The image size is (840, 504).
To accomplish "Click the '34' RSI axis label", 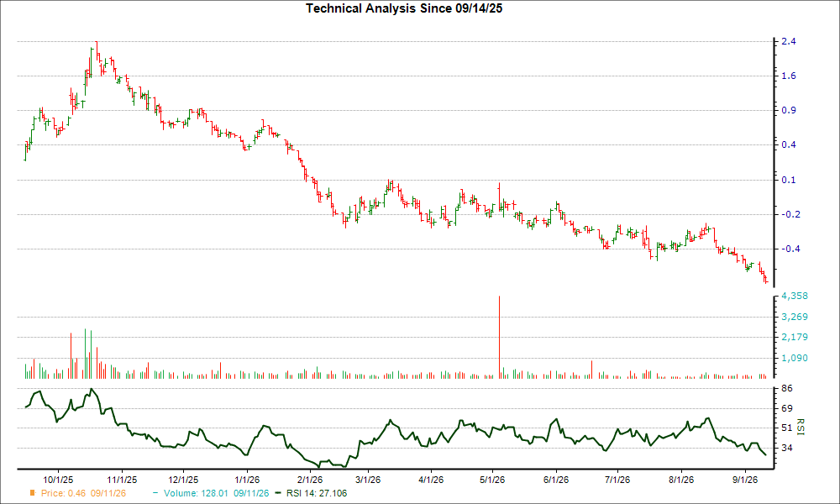I will pyautogui.click(x=787, y=448).
